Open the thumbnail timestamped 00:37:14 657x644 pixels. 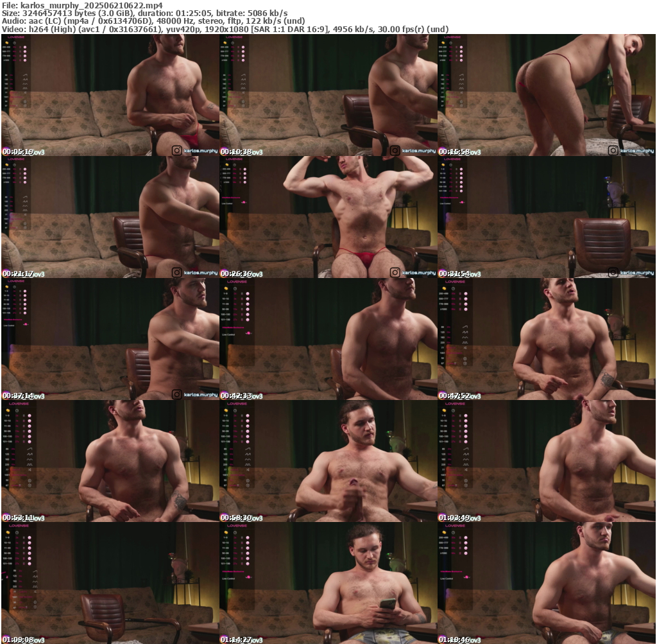click(x=110, y=339)
